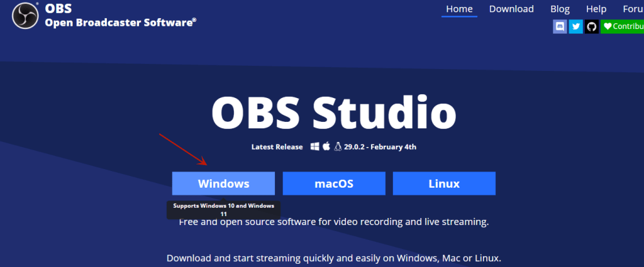Open the Blog menu item
This screenshot has height=267, width=644.
click(560, 9)
